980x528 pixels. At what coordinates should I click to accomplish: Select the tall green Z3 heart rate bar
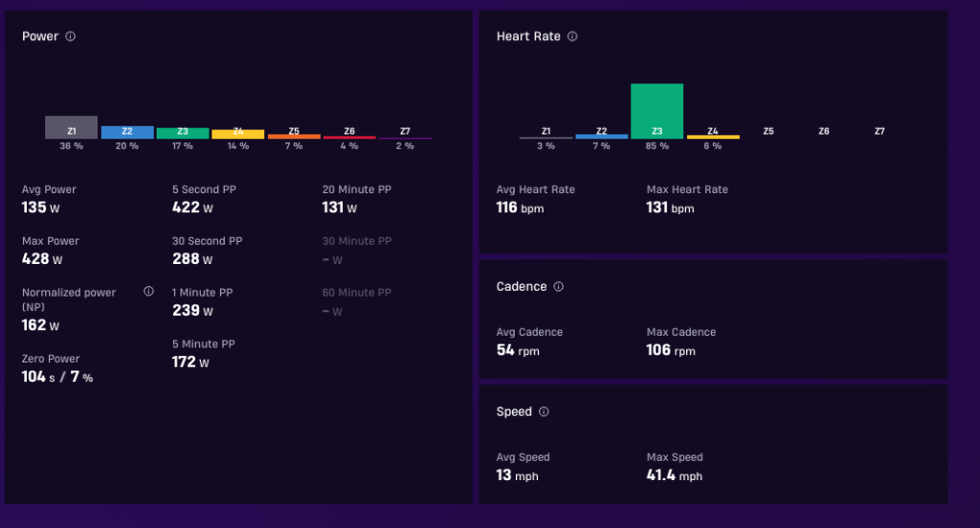(657, 111)
